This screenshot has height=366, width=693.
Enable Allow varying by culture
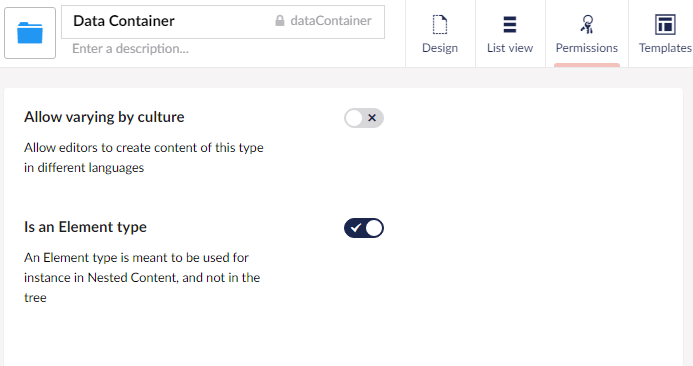pos(364,118)
